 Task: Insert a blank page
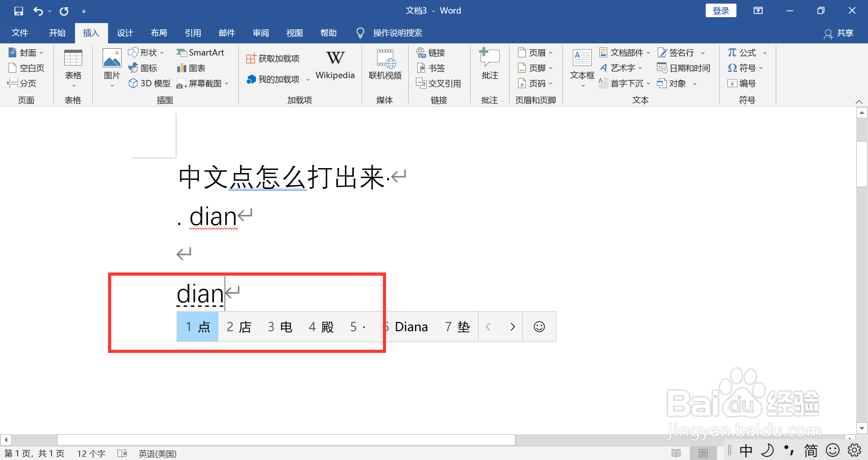coord(27,68)
